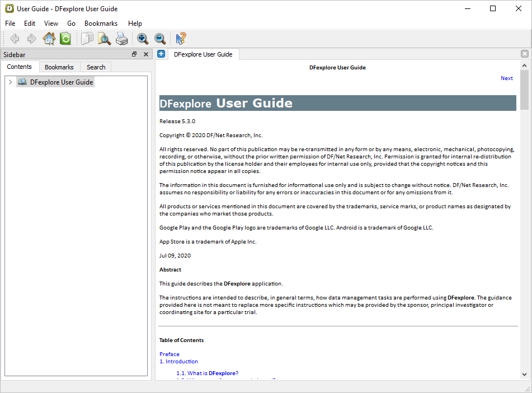
Task: Add a new tab with the blue plus icon
Action: 161,54
